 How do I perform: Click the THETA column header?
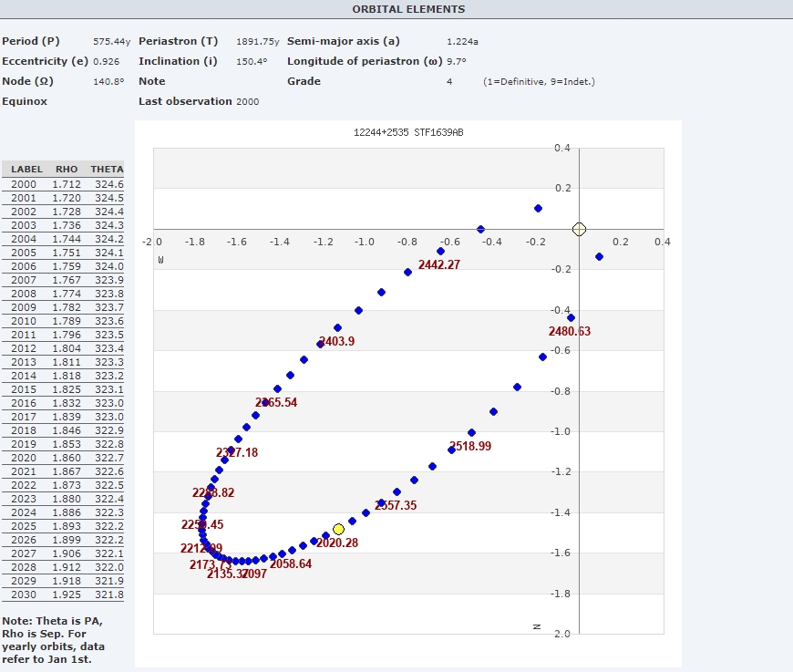[107, 170]
